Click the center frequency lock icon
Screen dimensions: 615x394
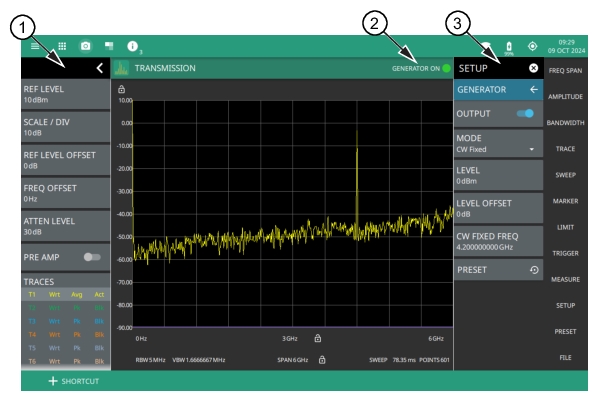point(318,338)
